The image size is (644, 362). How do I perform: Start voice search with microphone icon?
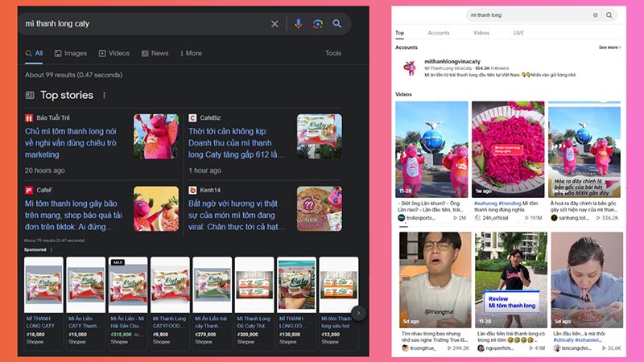coord(299,24)
